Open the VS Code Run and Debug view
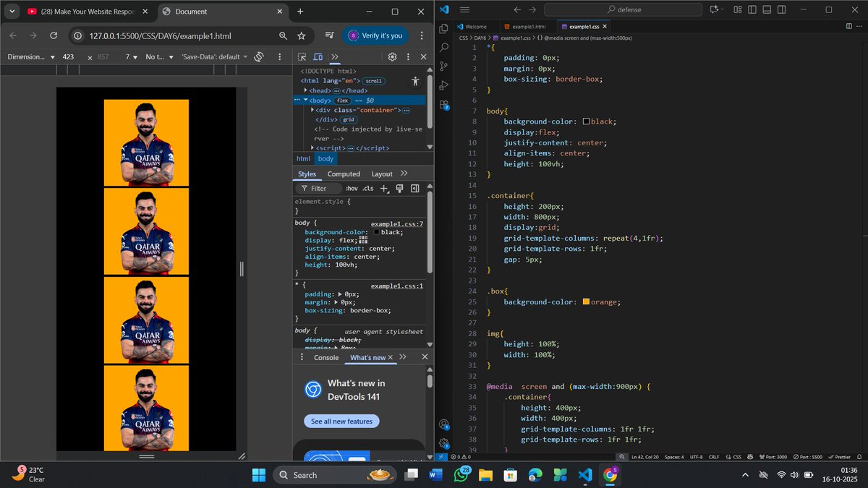This screenshot has width=868, height=488. [x=444, y=85]
